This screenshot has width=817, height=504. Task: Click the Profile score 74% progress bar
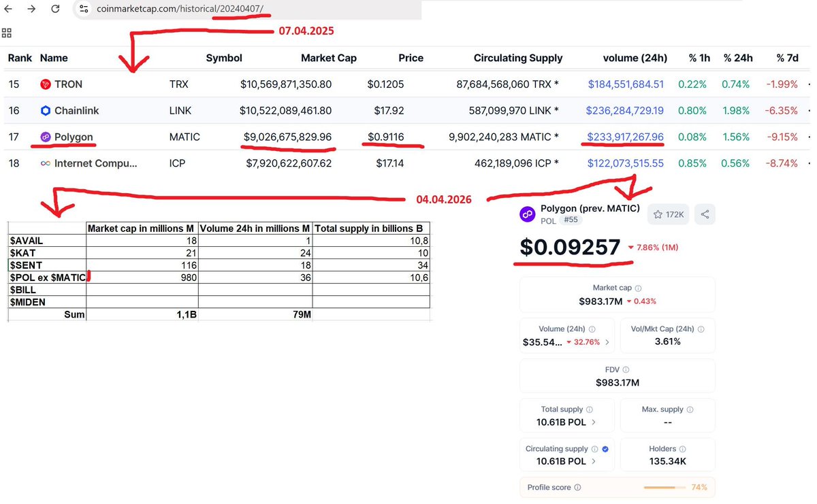coord(664,488)
